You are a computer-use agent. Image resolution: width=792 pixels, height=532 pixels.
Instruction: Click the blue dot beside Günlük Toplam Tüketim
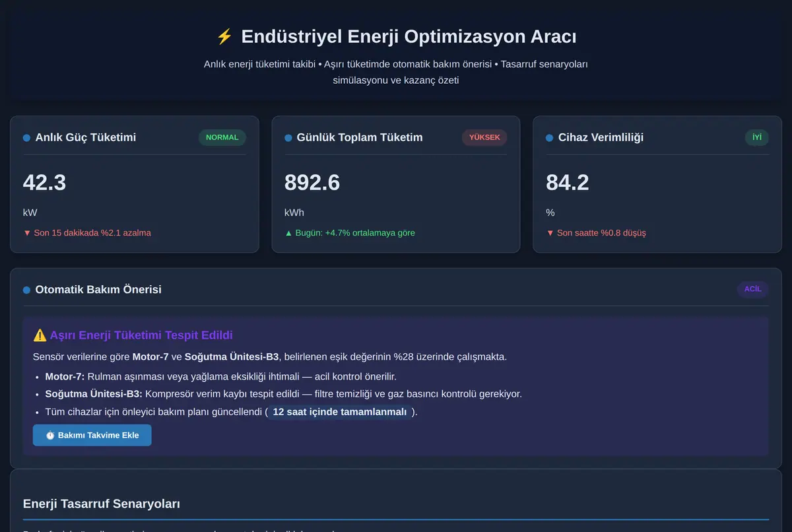pyautogui.click(x=288, y=138)
